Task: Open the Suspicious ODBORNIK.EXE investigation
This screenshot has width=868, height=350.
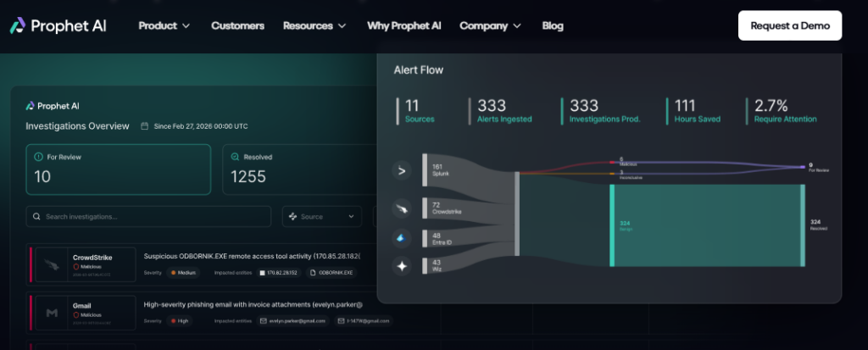Action: pyautogui.click(x=252, y=257)
